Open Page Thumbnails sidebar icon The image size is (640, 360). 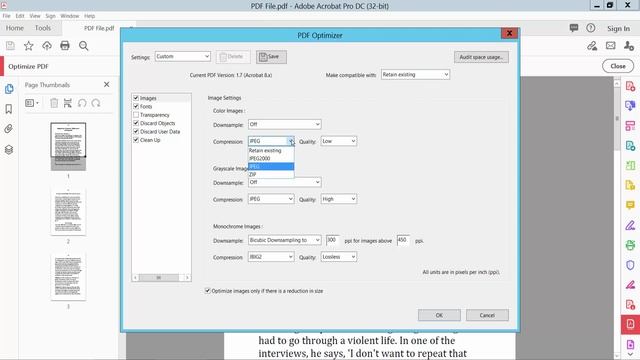point(9,89)
